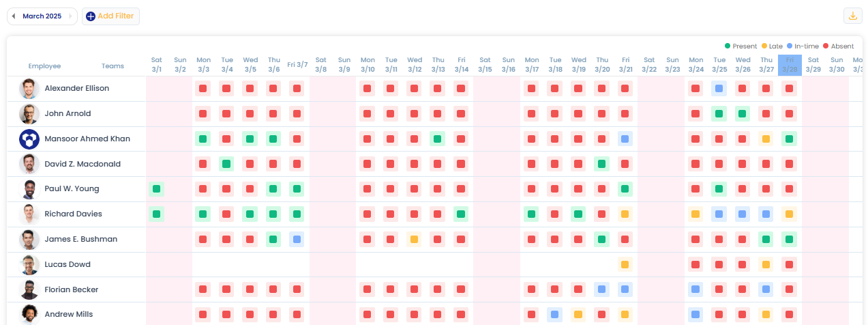This screenshot has height=325, width=868.
Task: Click the Teams column header
Action: point(113,66)
